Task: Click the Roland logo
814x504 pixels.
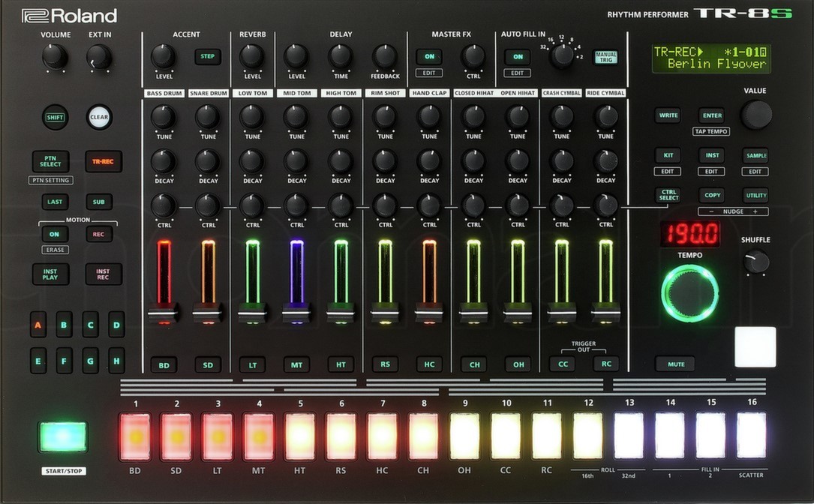Action: 70,16
